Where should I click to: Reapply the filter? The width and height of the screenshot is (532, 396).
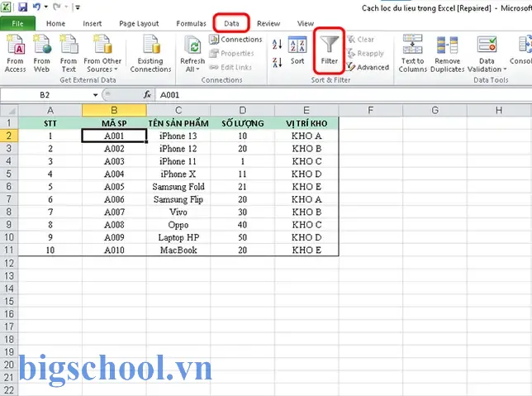click(365, 53)
